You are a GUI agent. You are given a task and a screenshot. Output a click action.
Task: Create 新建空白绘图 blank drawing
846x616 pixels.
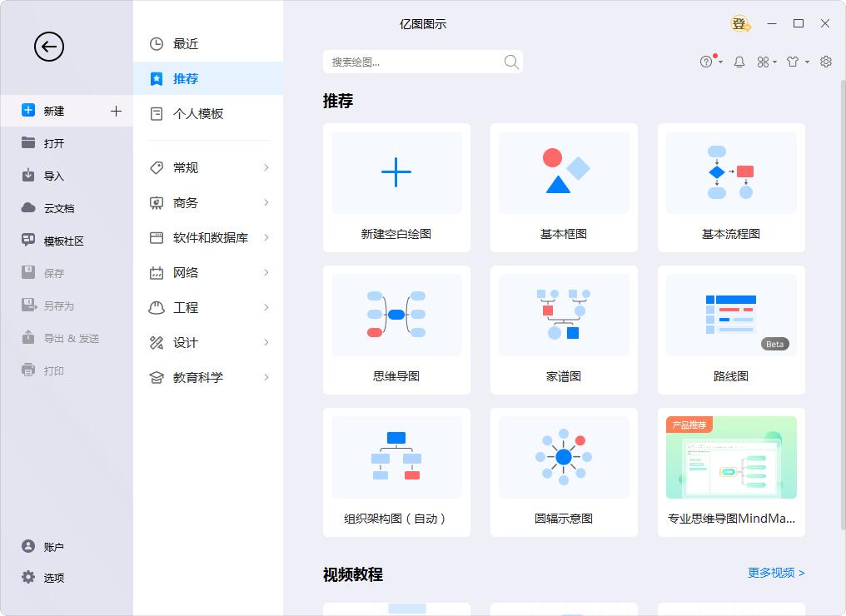pos(396,187)
